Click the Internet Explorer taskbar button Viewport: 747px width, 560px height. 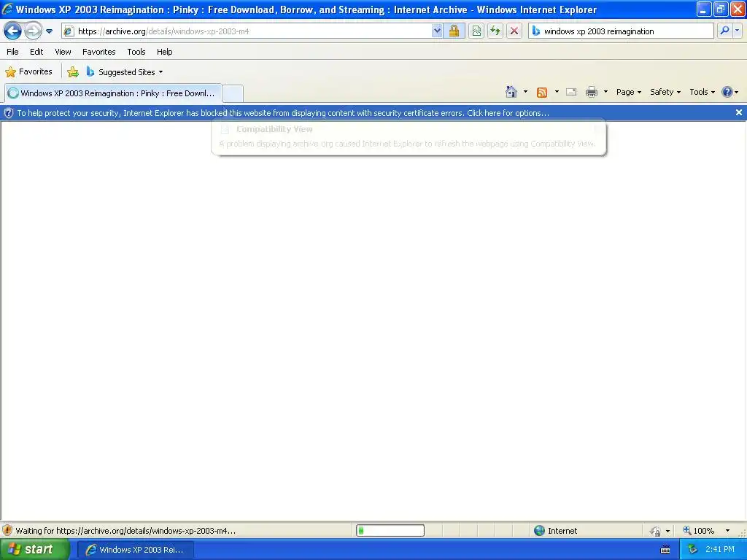tap(135, 550)
